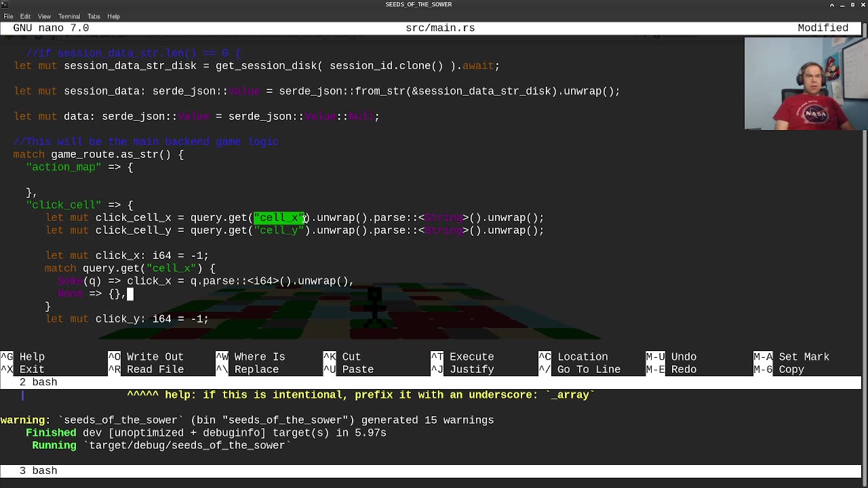Screen dimensions: 868x488
Task: Click the 'Finished dev' build output line
Action: [x=206, y=432]
